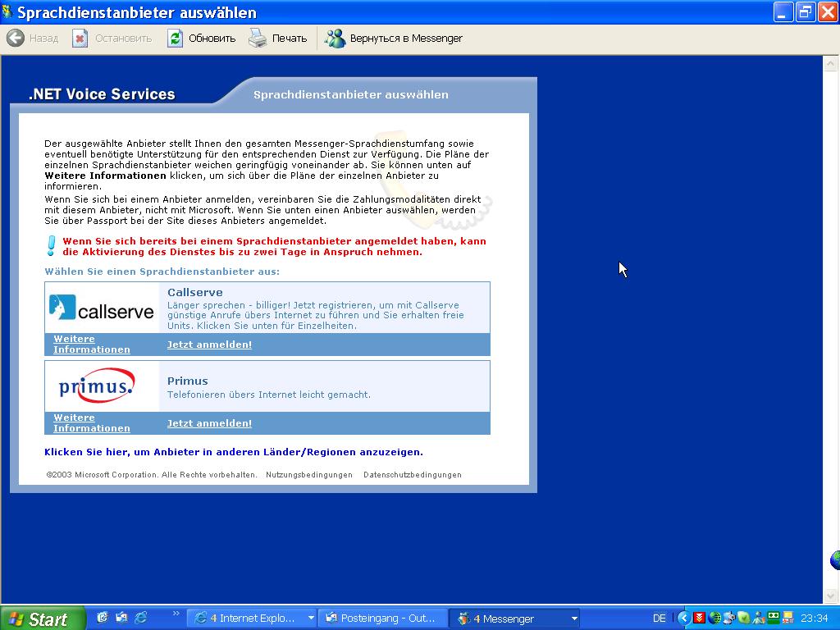Launch Internet Explorer from quick launch

(141, 618)
